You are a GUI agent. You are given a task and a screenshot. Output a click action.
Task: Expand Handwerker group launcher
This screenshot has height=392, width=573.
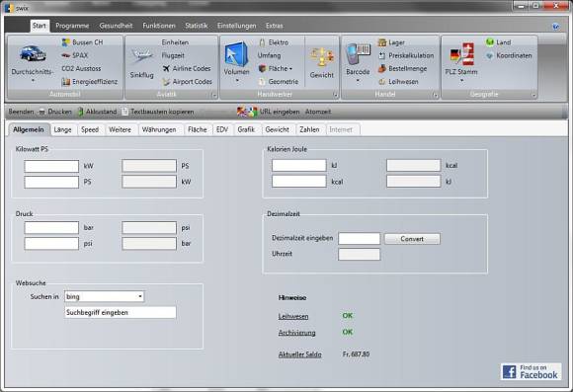click(335, 96)
